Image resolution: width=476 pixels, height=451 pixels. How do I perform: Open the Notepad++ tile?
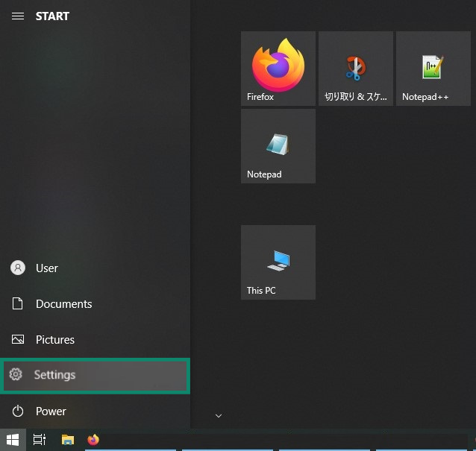(433, 68)
